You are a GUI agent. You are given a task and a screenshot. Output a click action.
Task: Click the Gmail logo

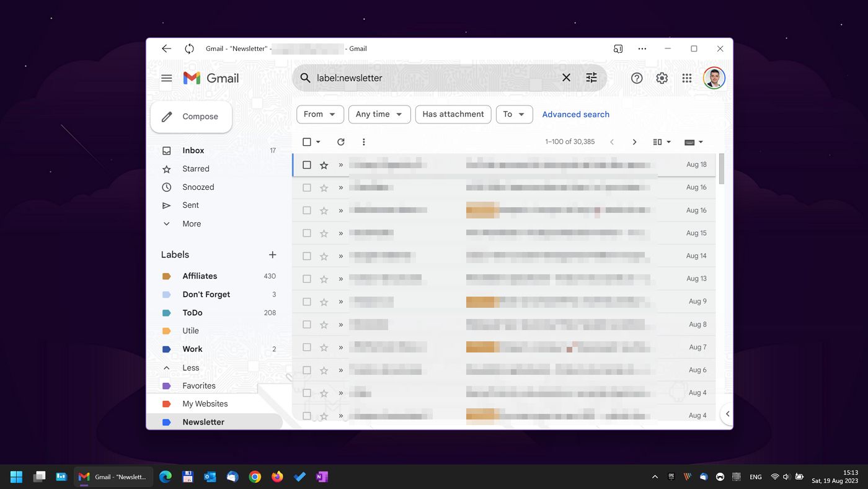[x=211, y=78]
